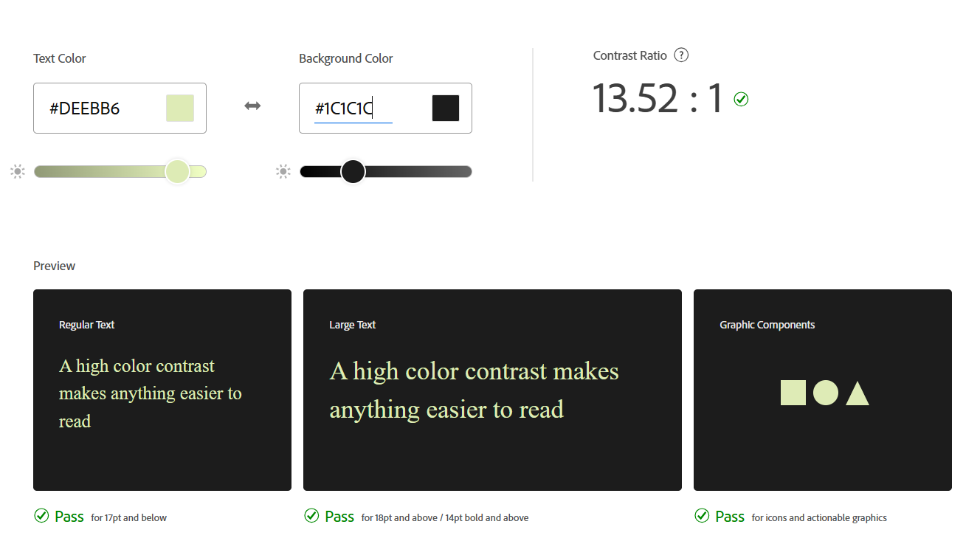Open the text color swatch picker
The image size is (980, 558).
180,108
